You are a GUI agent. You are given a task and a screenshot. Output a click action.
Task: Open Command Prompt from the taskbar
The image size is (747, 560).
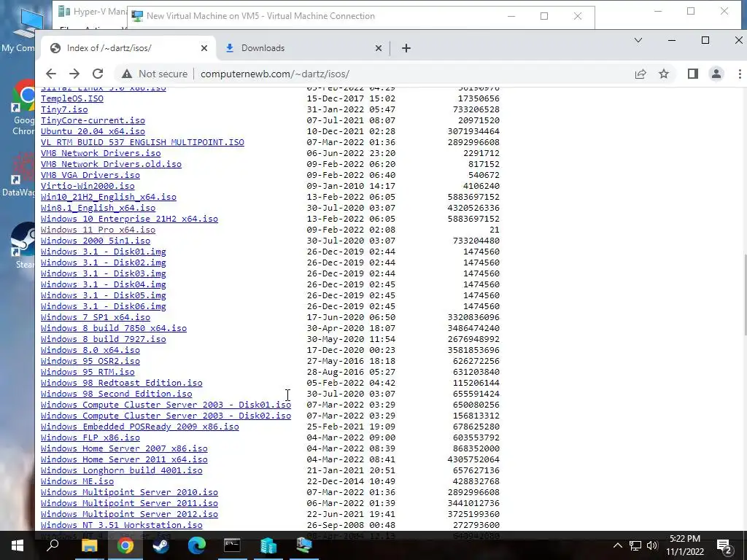[x=232, y=545]
